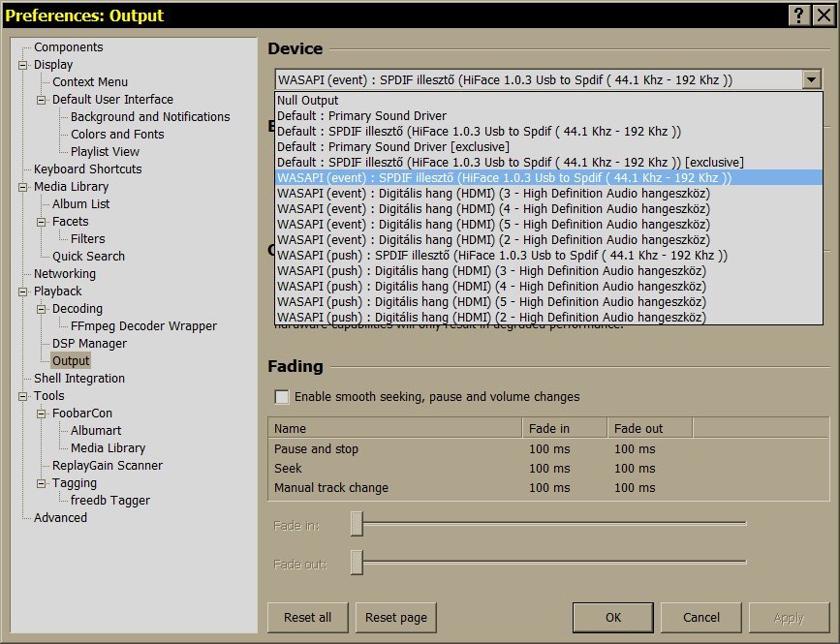840x644 pixels.
Task: Click the Apply button
Action: (789, 617)
